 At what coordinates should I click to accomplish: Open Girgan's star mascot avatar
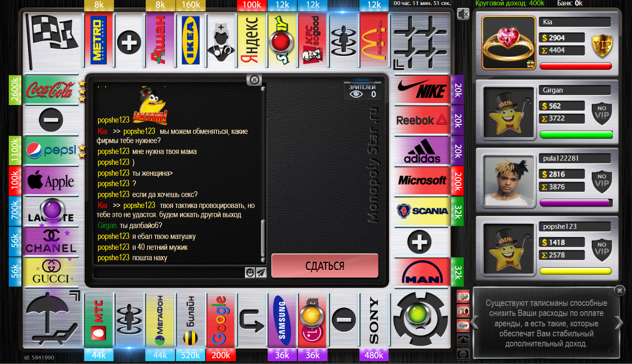(x=509, y=112)
